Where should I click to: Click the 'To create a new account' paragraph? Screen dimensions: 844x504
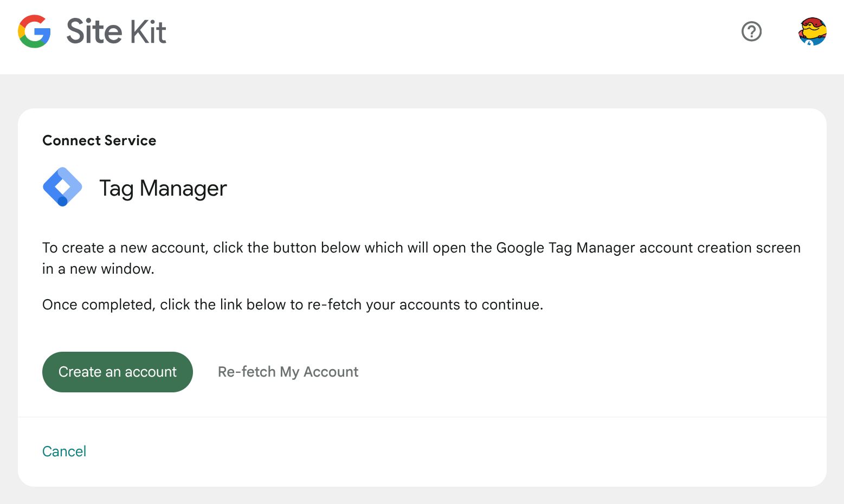(421, 258)
